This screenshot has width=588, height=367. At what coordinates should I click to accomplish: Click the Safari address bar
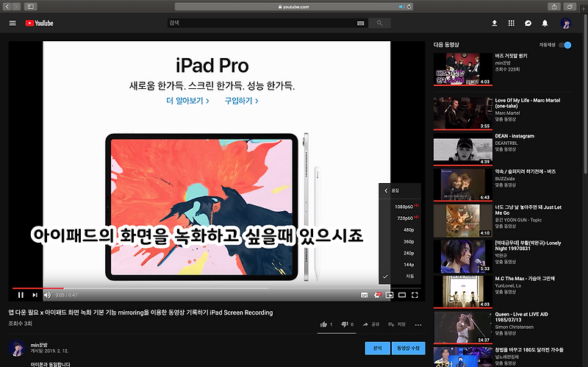294,7
